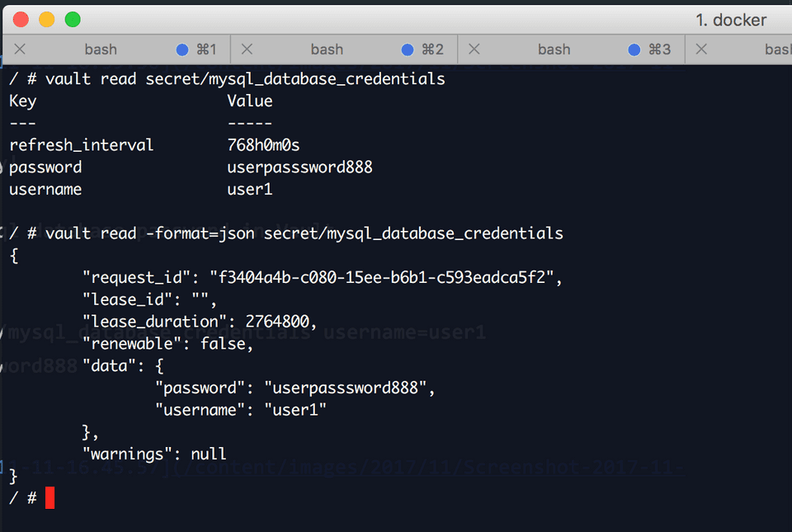Click the green fullscreen window button
The image size is (792, 532).
(73, 20)
